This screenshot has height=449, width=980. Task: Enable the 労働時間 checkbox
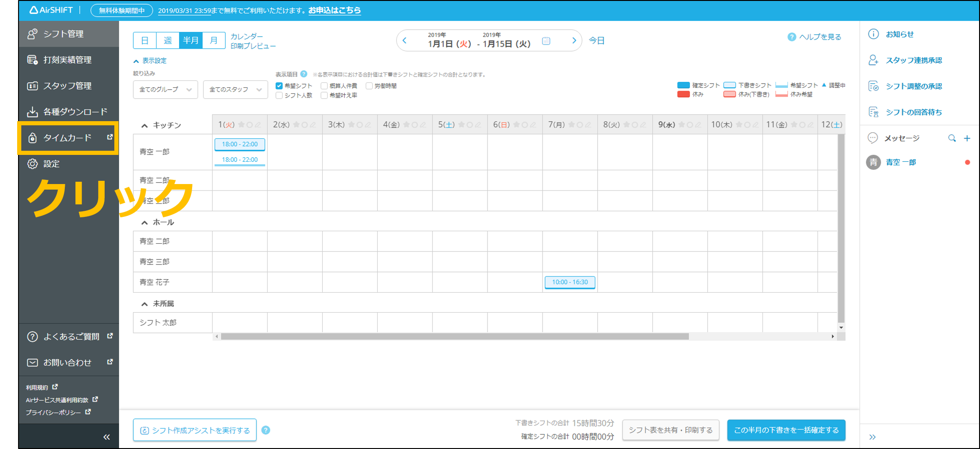pos(369,86)
